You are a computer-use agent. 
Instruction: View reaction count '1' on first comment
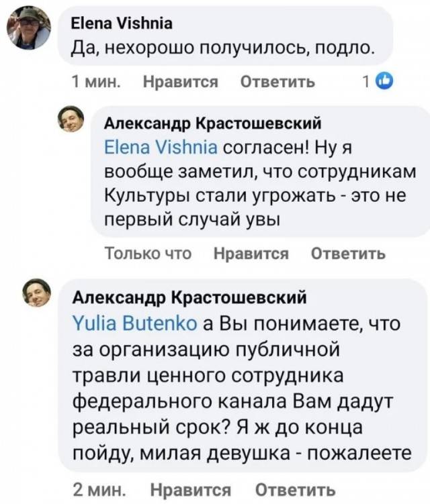366,82
